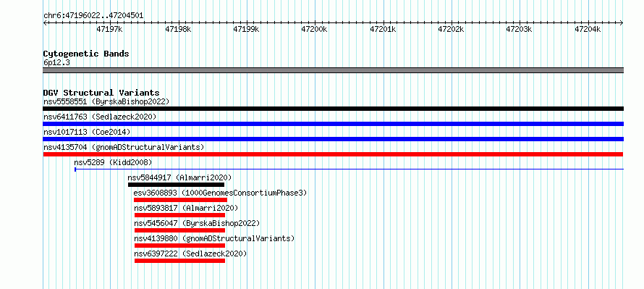Click the nsv5844917 (Almarri2020) label

[x=179, y=177]
